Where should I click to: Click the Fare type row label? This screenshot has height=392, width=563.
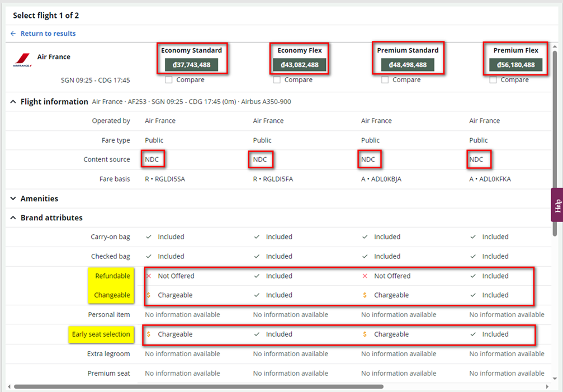click(x=116, y=140)
